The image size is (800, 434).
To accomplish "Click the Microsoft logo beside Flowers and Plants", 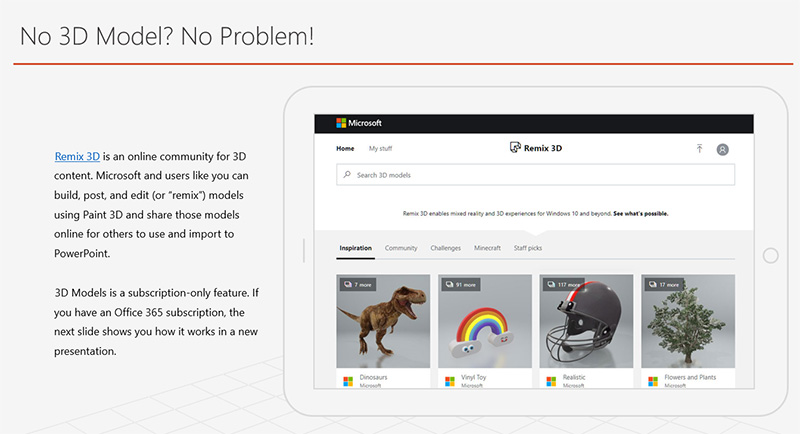I will (x=653, y=381).
